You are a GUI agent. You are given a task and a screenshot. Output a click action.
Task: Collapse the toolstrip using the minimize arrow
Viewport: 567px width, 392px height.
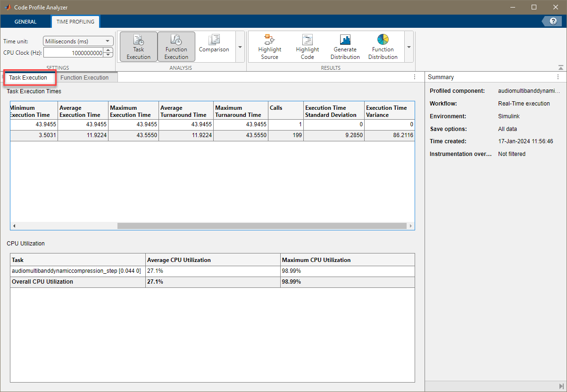tap(560, 67)
